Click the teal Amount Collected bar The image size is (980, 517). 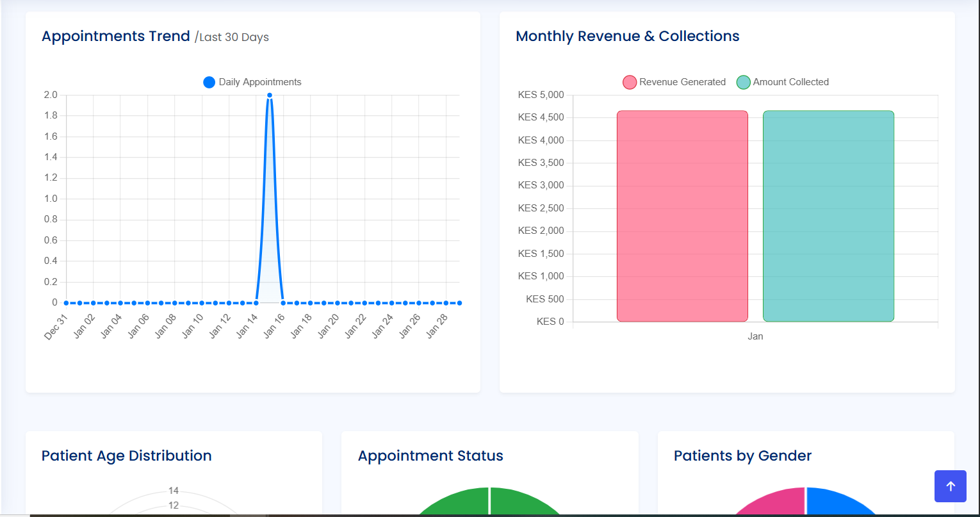828,216
